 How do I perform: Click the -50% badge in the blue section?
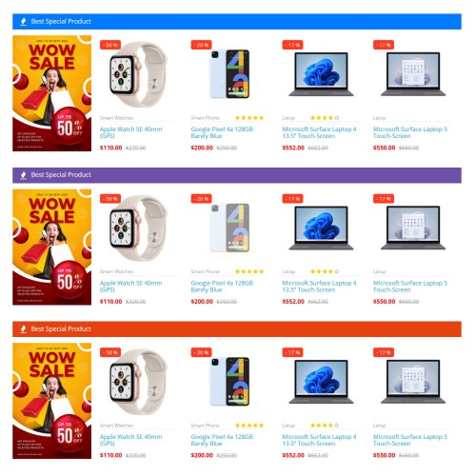point(110,45)
